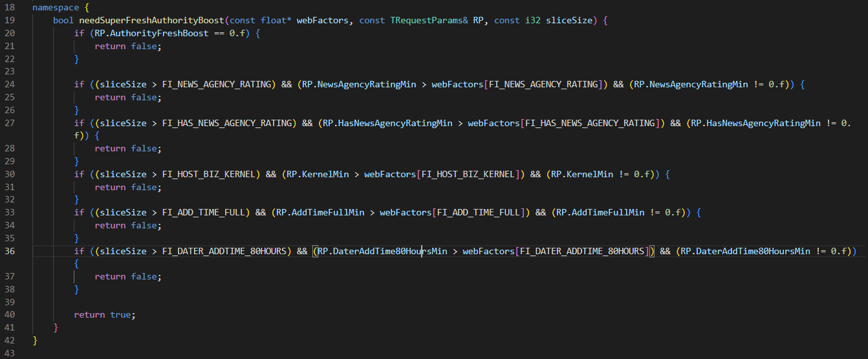Select line number 30 in gutter
Viewport: 868px width, 359px height.
click(x=10, y=174)
